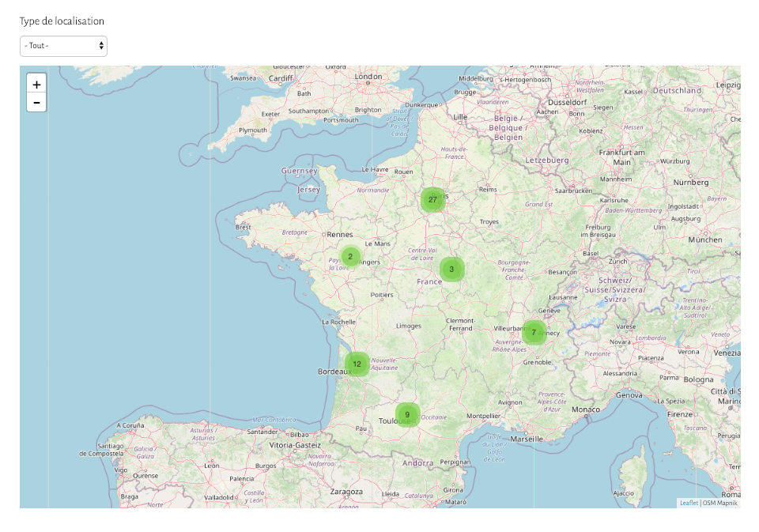Open the Leaflet attribution link

coord(689,503)
